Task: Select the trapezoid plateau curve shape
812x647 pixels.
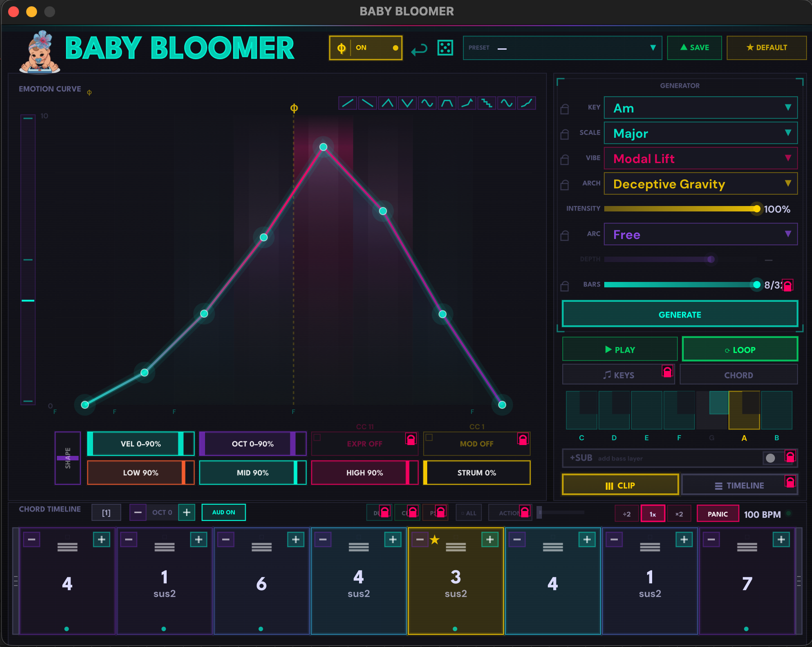Action: [x=447, y=103]
